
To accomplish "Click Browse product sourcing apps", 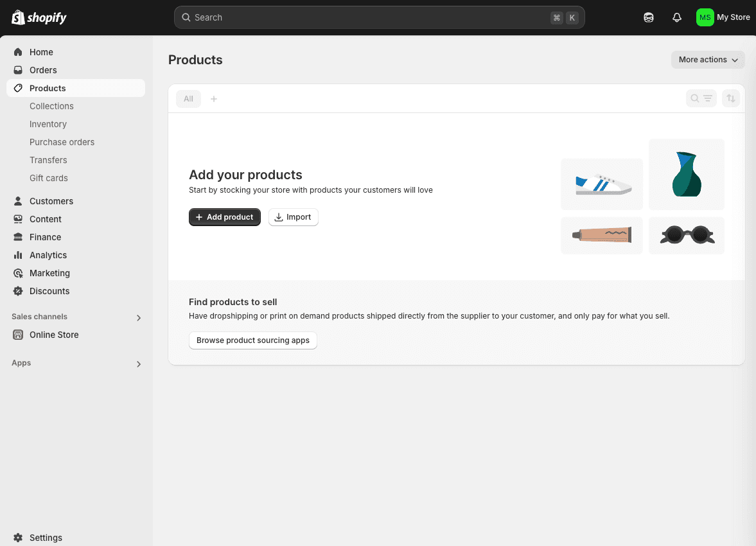I will 252,340.
